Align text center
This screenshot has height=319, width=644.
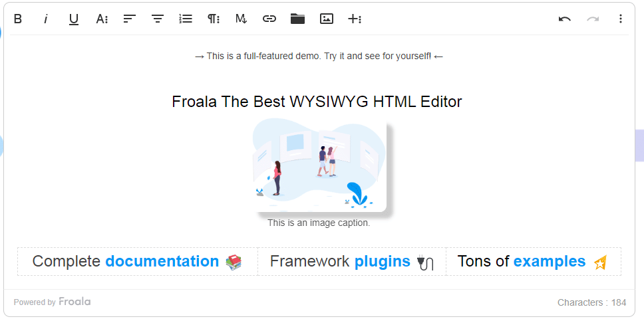point(158,19)
